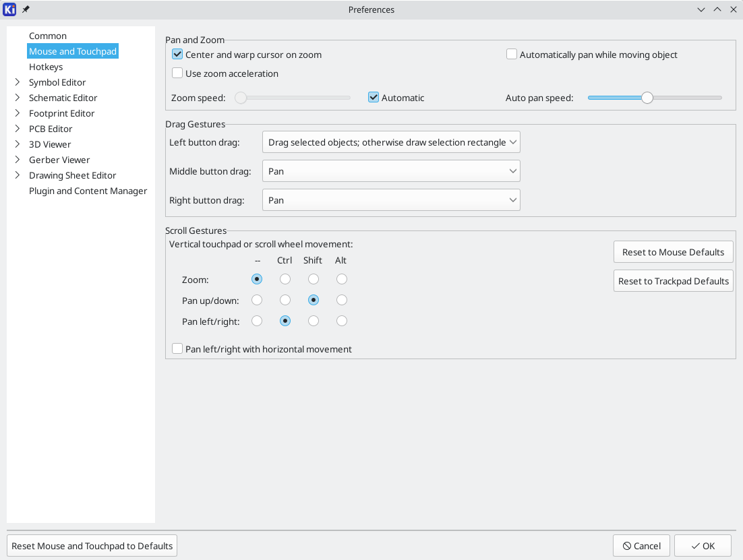Click the KiCad logo in the title bar
743x560 pixels.
[9, 9]
